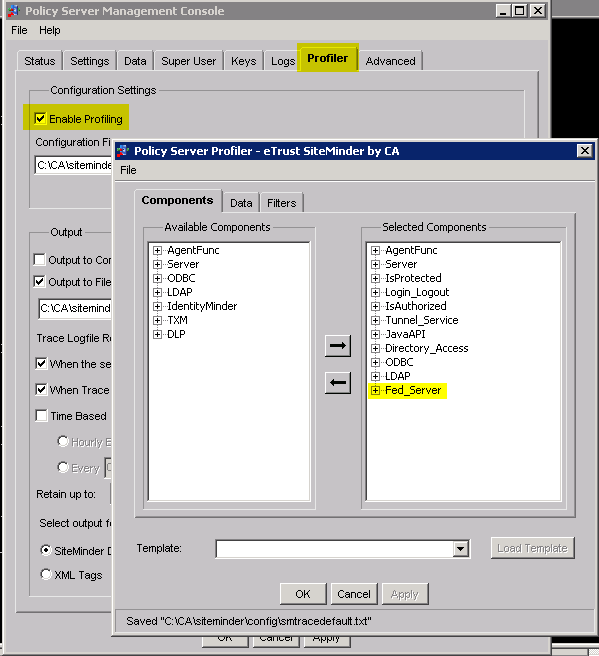Expand Fed_Server in Selected Components
This screenshot has width=599, height=656.
[x=375, y=390]
